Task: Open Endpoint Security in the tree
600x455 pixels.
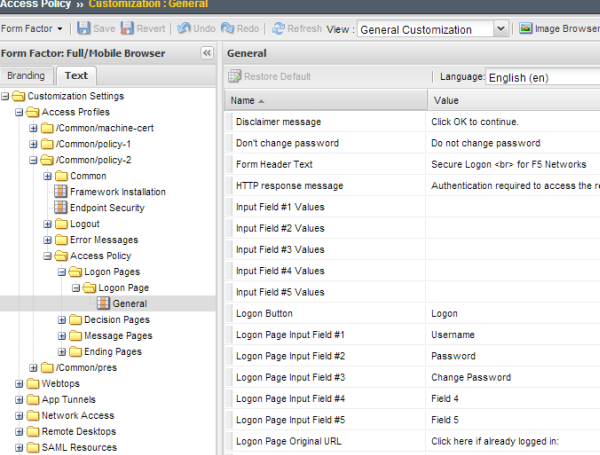Action: (x=106, y=208)
